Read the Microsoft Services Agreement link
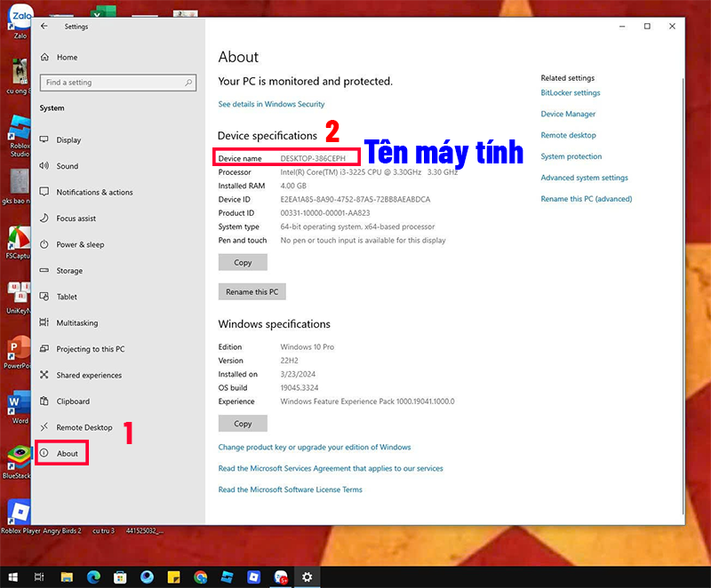 click(331, 468)
